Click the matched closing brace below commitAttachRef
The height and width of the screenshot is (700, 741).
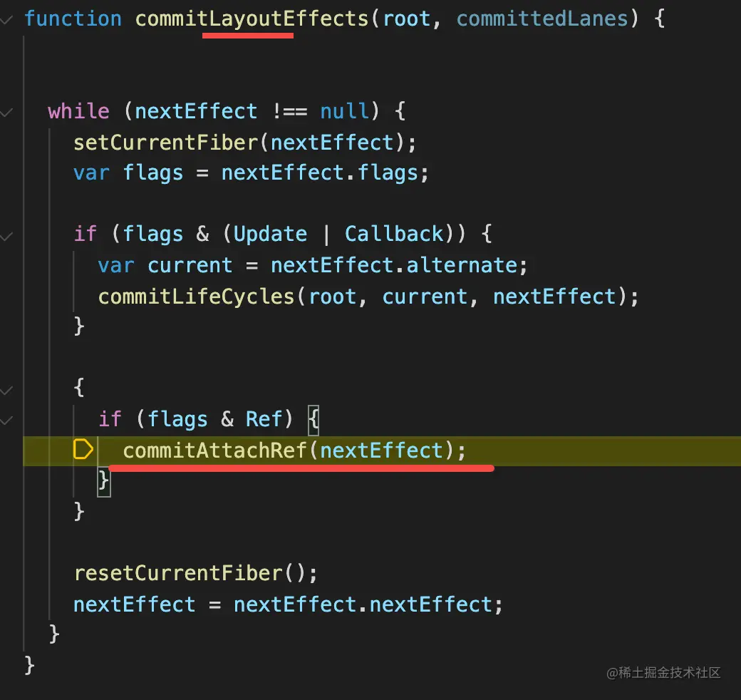(104, 482)
